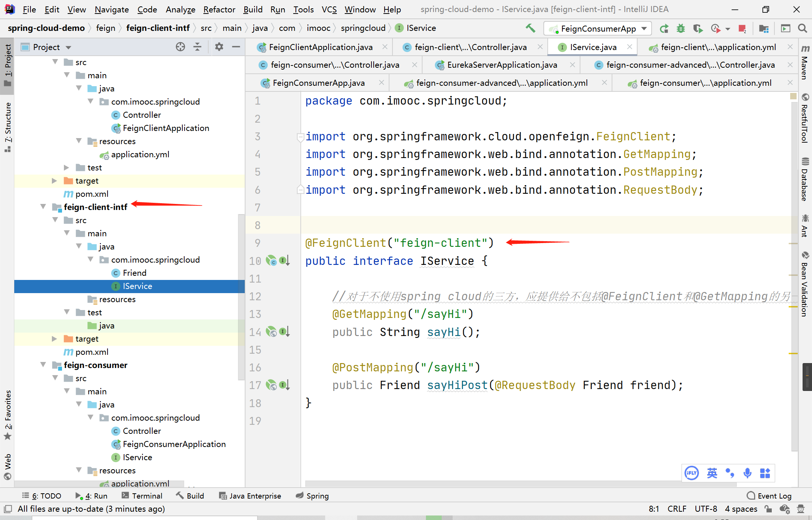
Task: Open the Terminal tool window
Action: 142,496
